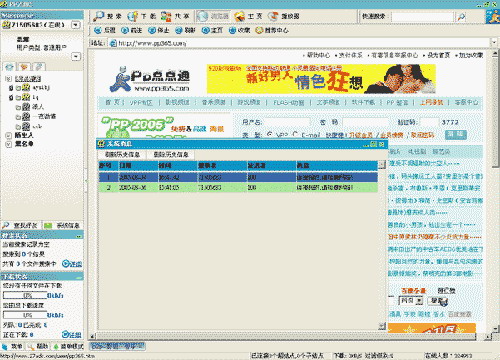Click the refresh history messages button
The width and height of the screenshot is (500, 360).
pos(122,154)
